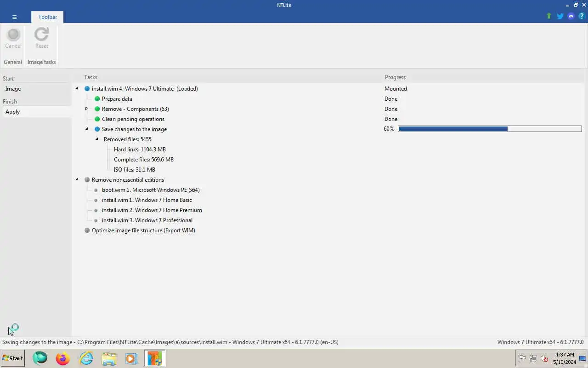Click the Action Center flag tray icon
588x368 pixels.
pos(522,358)
